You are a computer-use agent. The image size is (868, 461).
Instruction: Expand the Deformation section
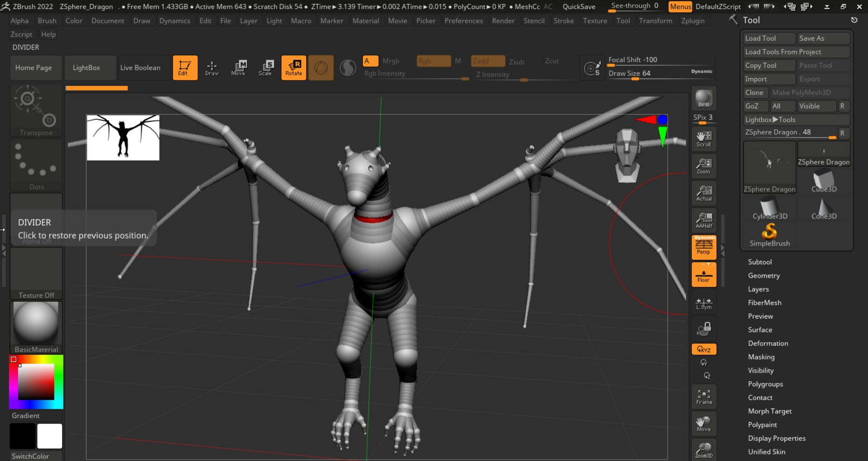click(x=768, y=343)
